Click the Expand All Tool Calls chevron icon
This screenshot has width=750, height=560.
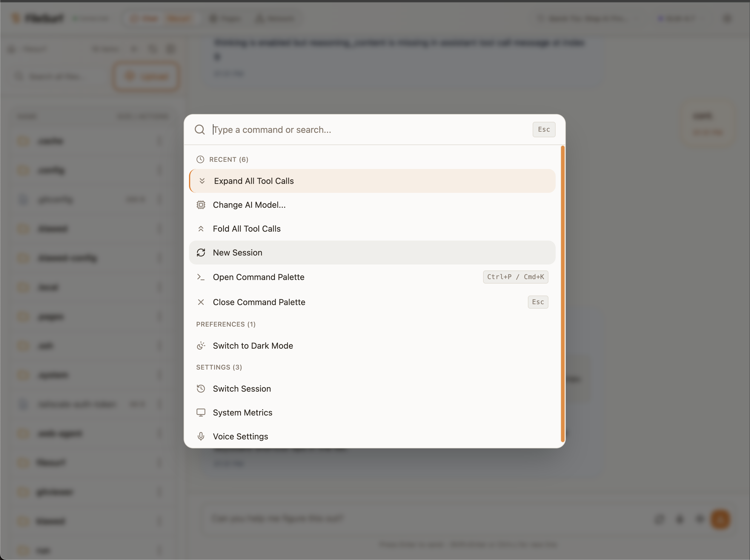202,181
